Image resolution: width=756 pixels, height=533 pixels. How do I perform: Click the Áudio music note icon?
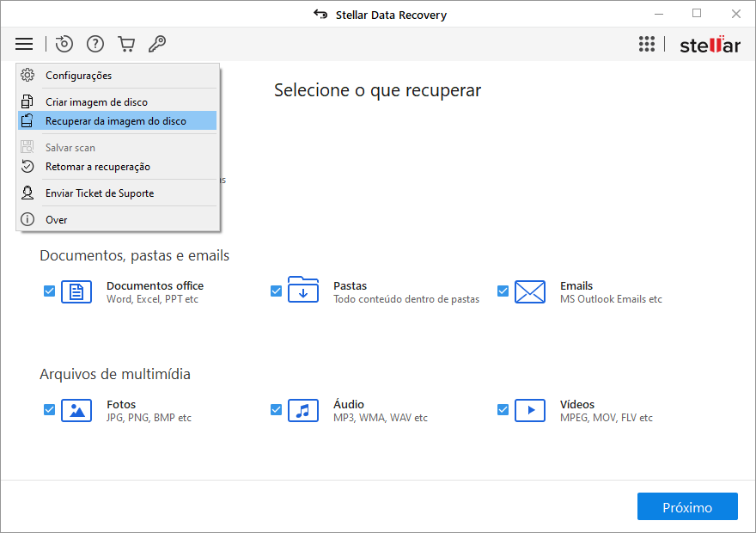pyautogui.click(x=302, y=411)
